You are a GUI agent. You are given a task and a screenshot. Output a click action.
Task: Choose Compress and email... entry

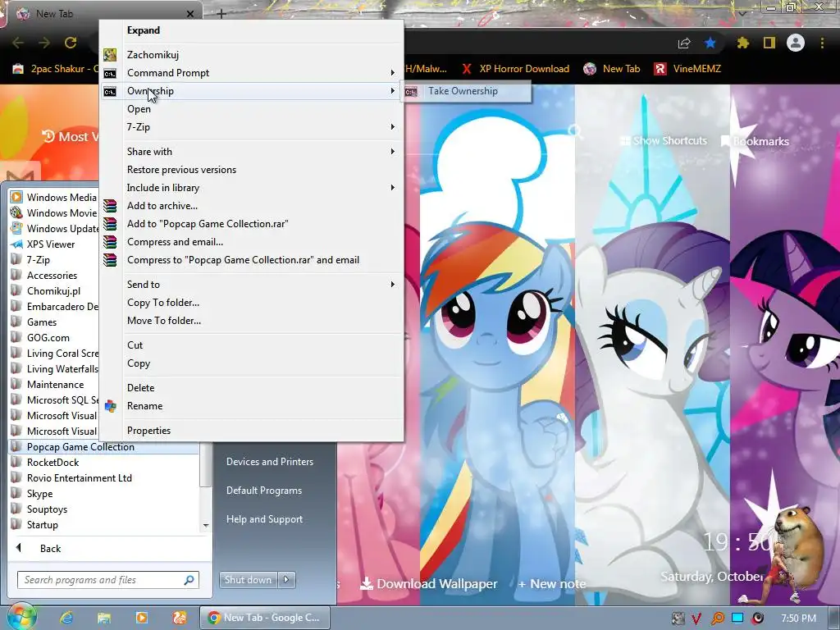[175, 242]
